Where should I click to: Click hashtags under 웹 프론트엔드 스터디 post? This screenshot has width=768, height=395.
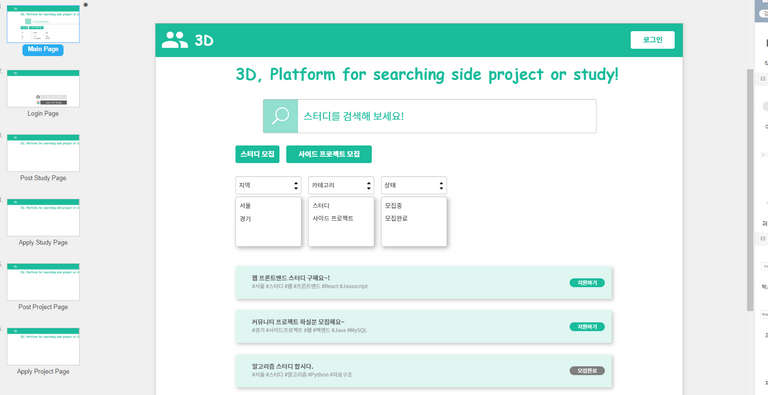click(x=310, y=286)
